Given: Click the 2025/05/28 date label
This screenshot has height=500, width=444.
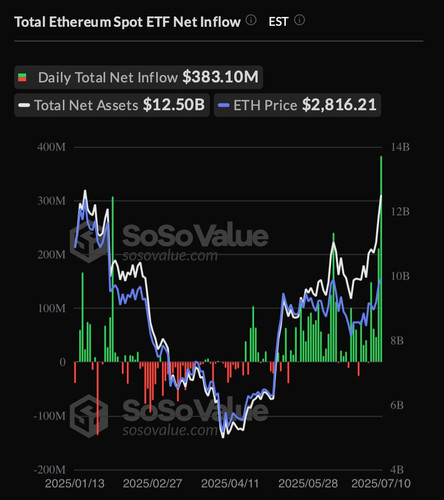Looking at the screenshot, I should 308,483.
